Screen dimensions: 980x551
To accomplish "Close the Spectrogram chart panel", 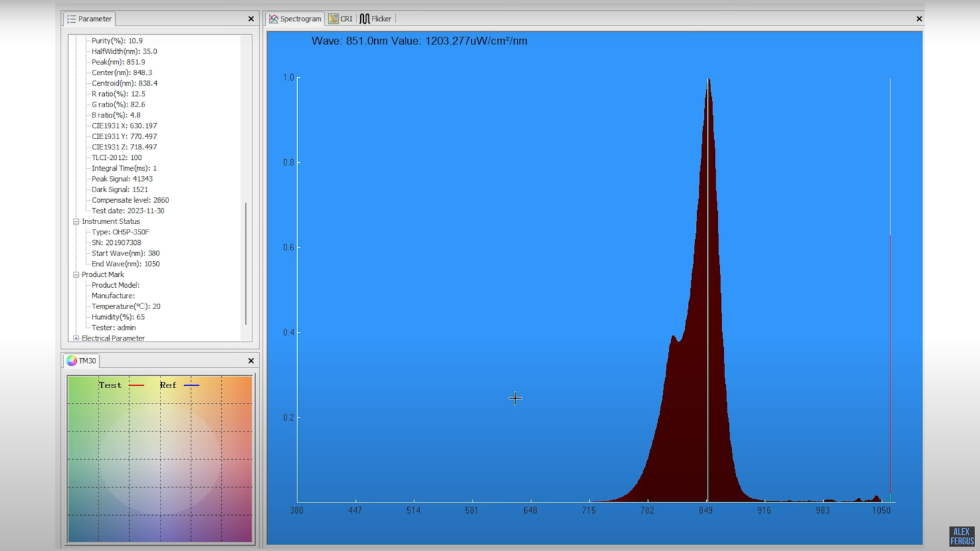I will point(919,19).
